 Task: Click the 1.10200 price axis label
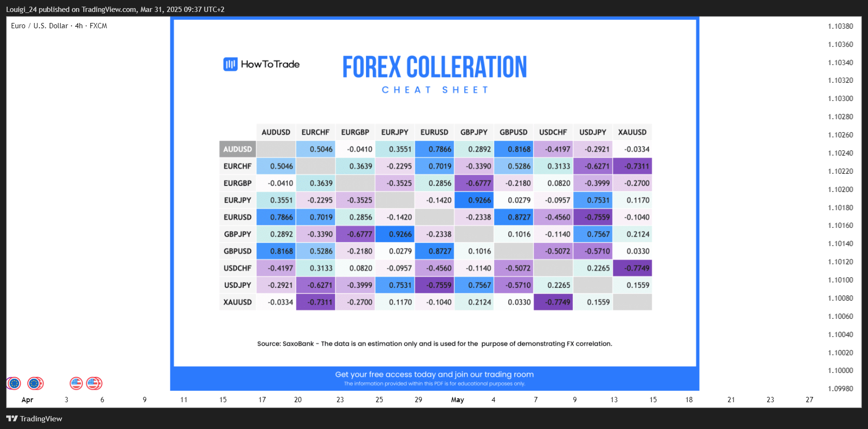point(840,190)
